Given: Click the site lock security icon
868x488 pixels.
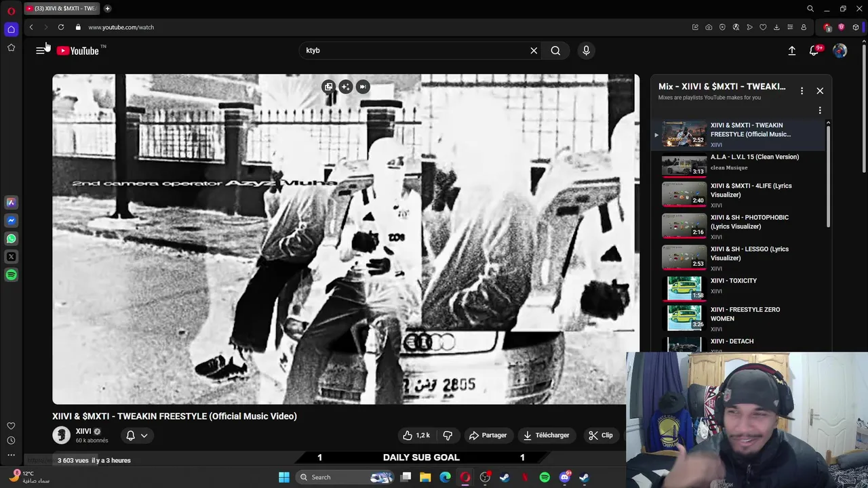Looking at the screenshot, I should click(78, 27).
